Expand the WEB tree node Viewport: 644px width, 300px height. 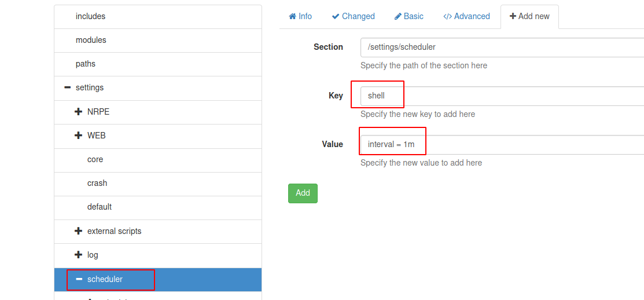(79, 136)
